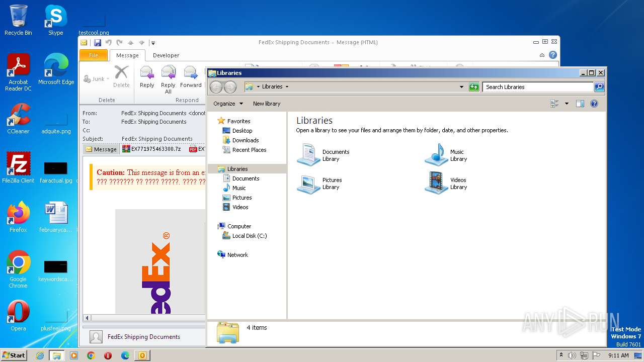This screenshot has height=362, width=644.
Task: Open the EX771975463300.7z attachment
Action: click(x=151, y=149)
